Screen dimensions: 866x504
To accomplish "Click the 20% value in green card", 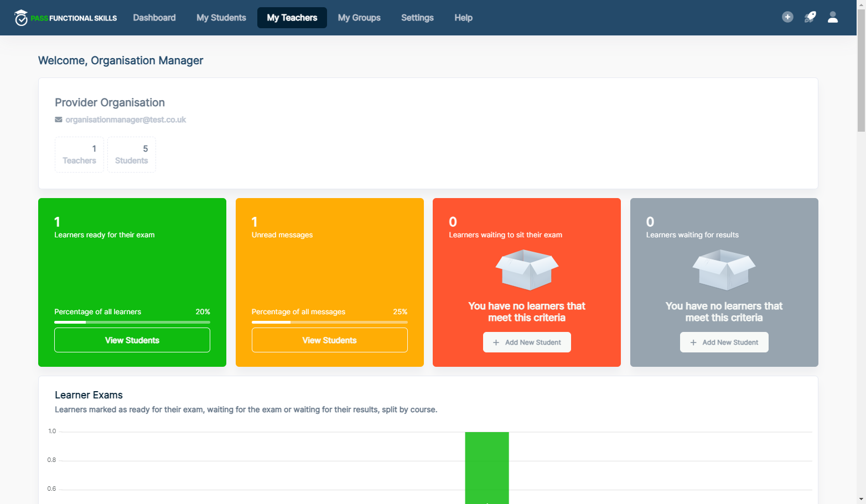I will (x=203, y=312).
